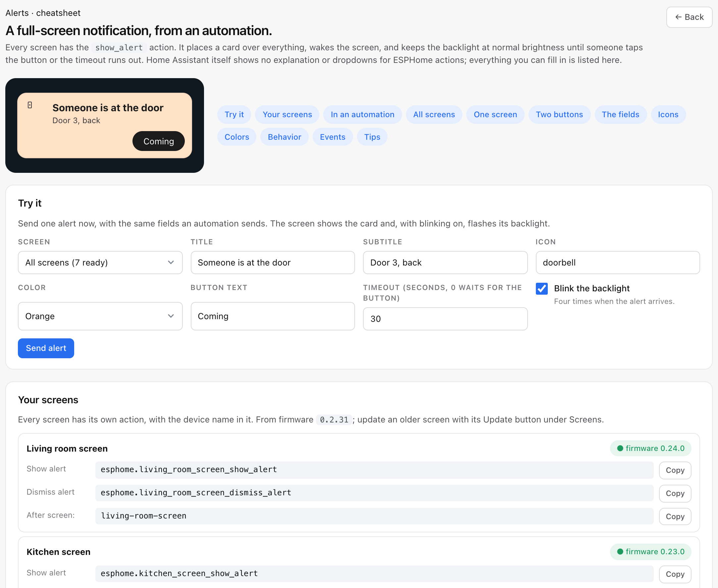This screenshot has height=588, width=718.
Task: Open the Screen dropdown showing All screens
Action: point(100,263)
